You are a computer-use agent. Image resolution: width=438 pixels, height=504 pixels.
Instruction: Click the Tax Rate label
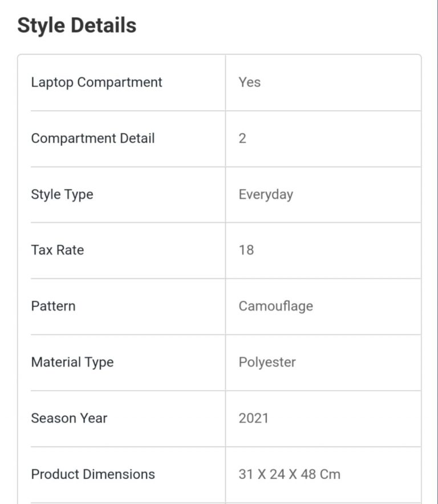click(x=57, y=250)
